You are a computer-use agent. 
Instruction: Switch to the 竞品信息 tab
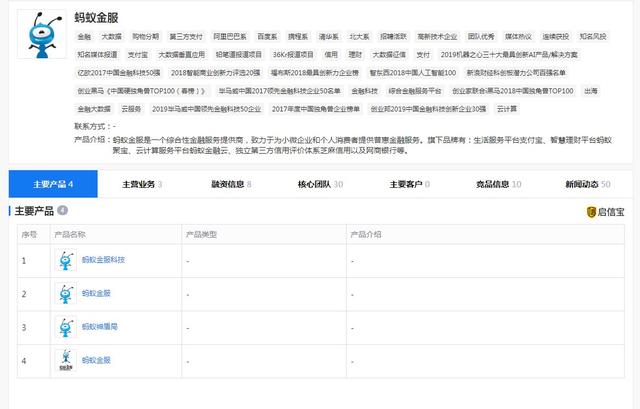498,184
